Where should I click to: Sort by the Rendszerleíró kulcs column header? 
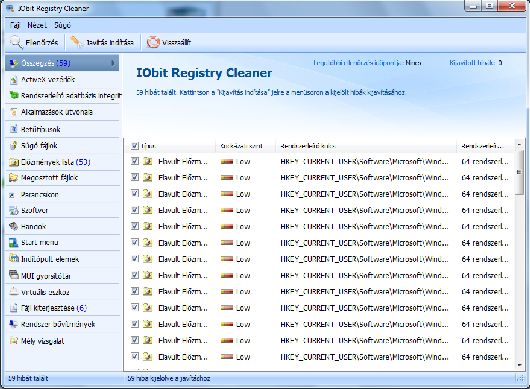click(366, 146)
